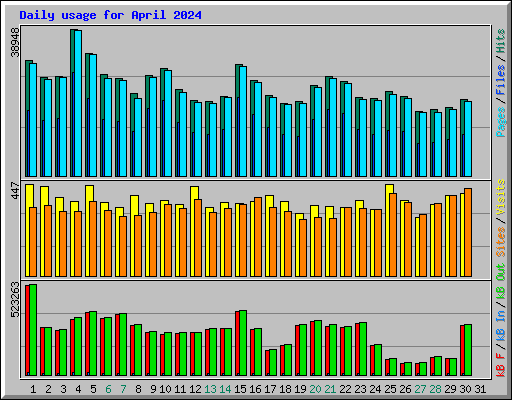Click the cyan Files bar for day 1
The image size is (512, 400).
33,120
